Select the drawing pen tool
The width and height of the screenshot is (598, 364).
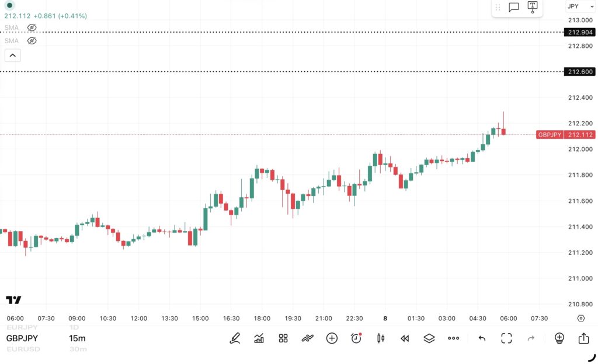[x=235, y=338]
